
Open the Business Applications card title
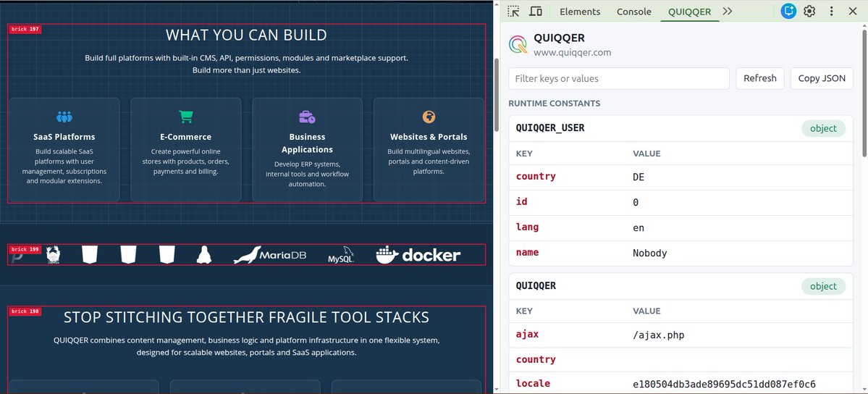tap(307, 143)
